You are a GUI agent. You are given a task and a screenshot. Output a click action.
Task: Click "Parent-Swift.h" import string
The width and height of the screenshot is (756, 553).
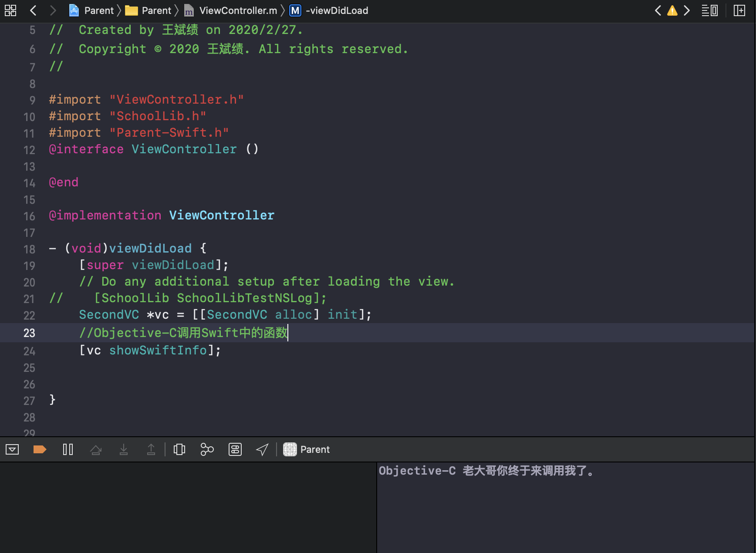click(169, 133)
